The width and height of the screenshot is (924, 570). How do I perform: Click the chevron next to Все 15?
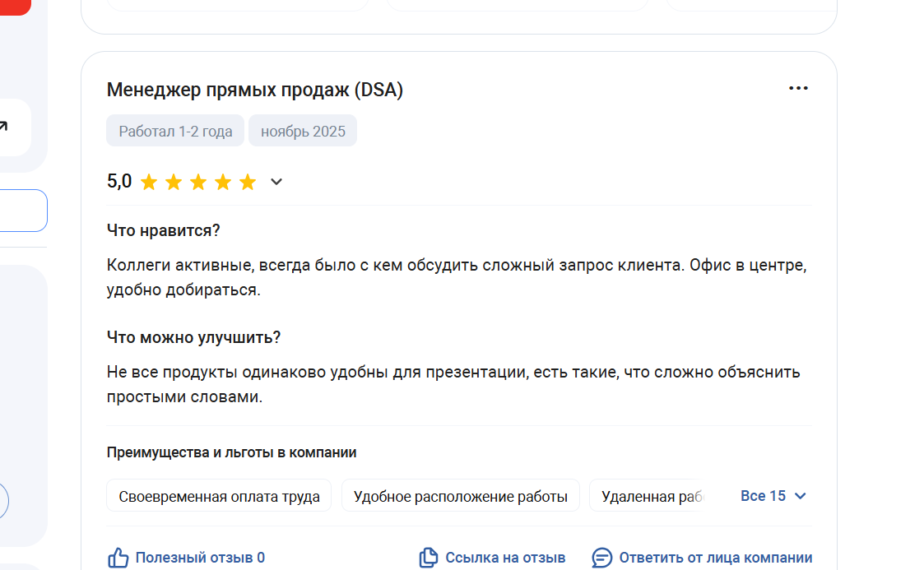[801, 496]
